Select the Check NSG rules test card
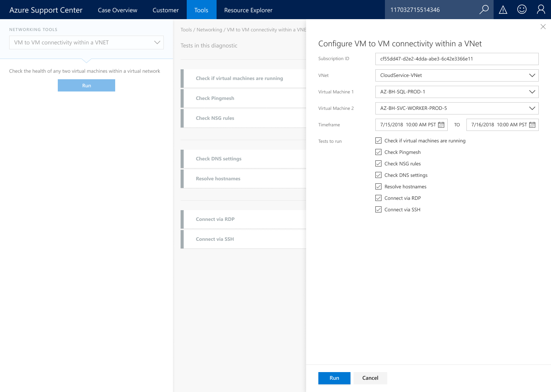 click(x=243, y=118)
